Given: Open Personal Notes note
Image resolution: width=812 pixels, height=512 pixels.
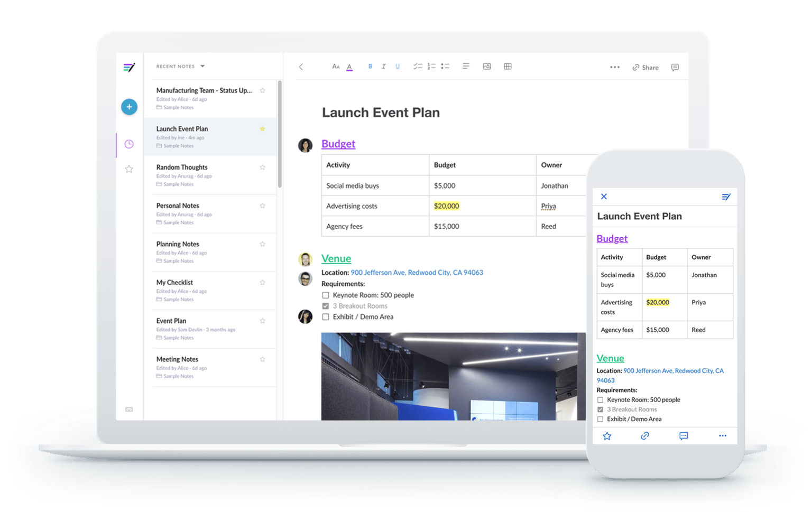Looking at the screenshot, I should [210, 213].
